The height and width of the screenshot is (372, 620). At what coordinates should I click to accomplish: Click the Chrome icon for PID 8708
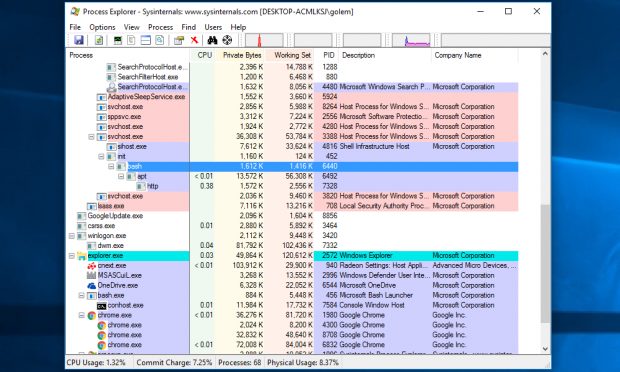[102, 335]
